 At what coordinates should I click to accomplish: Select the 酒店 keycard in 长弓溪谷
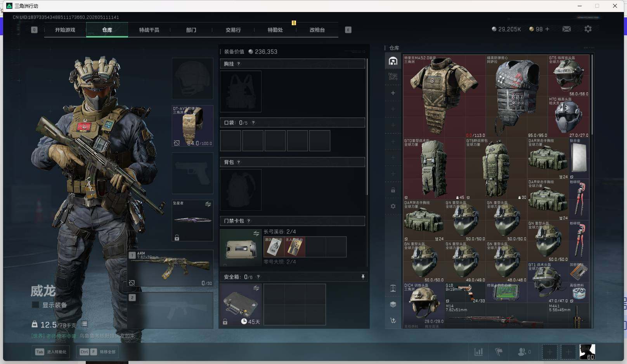click(x=274, y=247)
